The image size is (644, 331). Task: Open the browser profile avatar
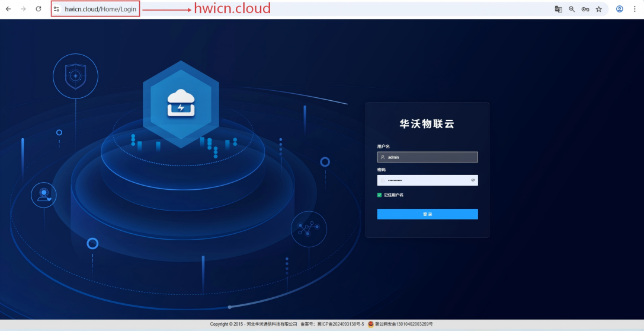point(620,9)
